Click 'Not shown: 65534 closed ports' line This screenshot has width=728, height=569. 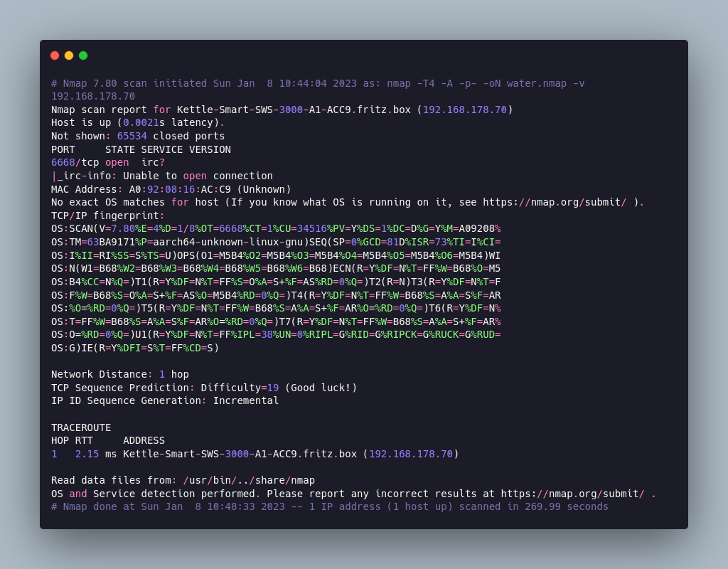pos(138,136)
